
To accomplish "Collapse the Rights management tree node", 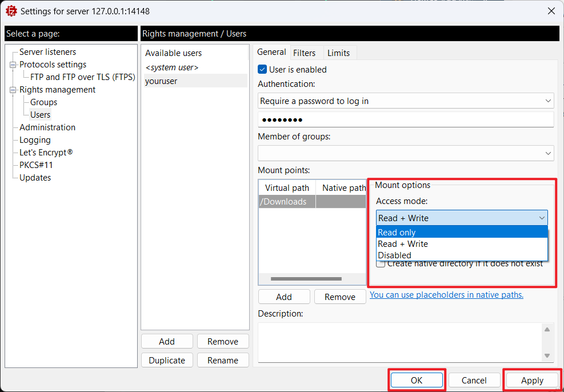I will click(x=13, y=90).
